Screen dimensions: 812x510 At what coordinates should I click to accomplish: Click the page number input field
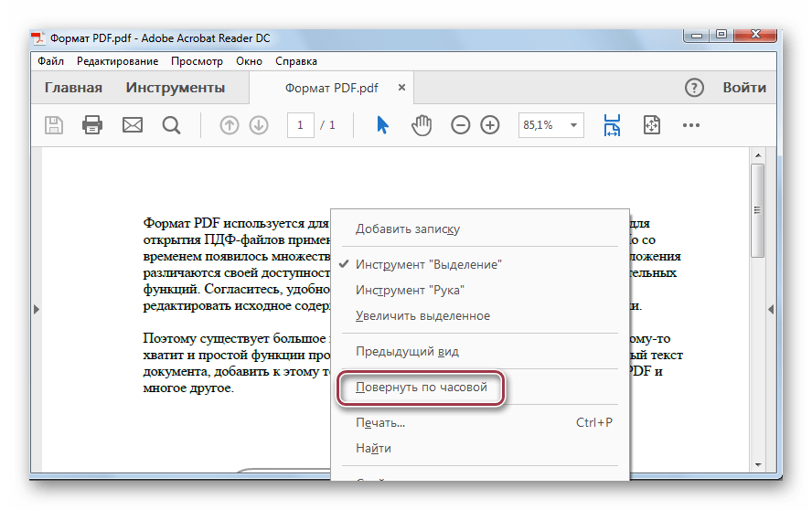click(300, 125)
